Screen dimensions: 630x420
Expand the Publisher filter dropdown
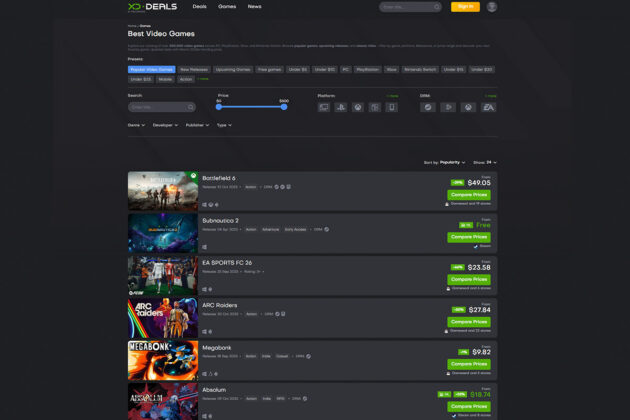(197, 125)
